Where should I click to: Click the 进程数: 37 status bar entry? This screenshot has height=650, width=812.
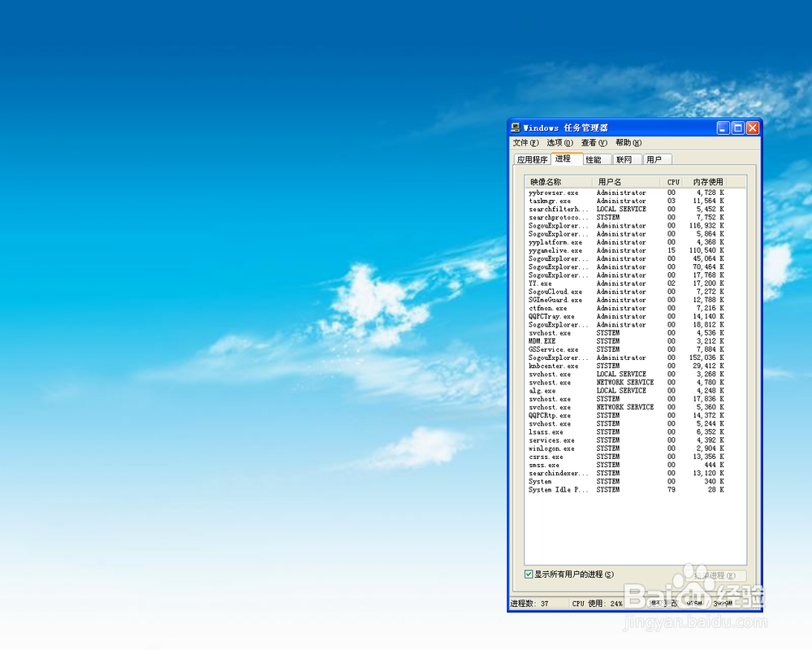(529, 604)
